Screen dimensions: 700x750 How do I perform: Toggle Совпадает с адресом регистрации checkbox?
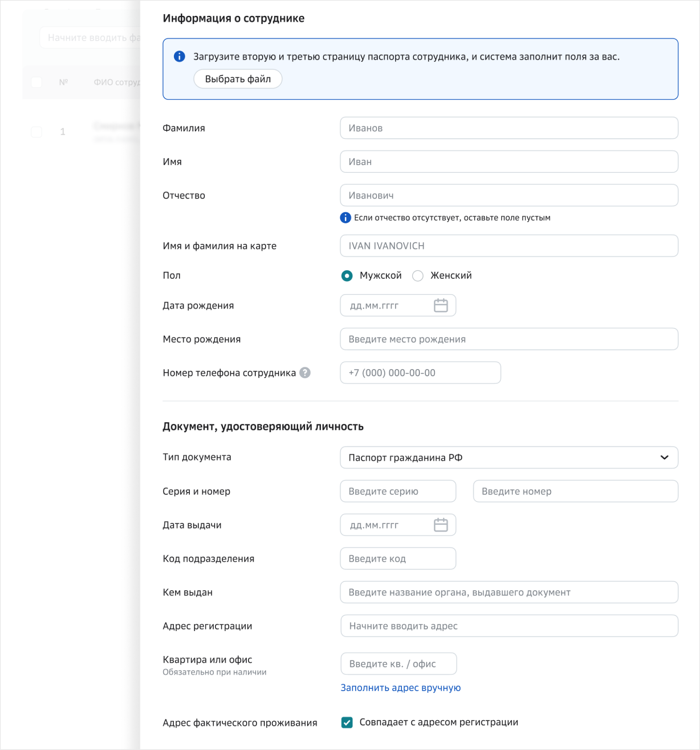pos(347,723)
